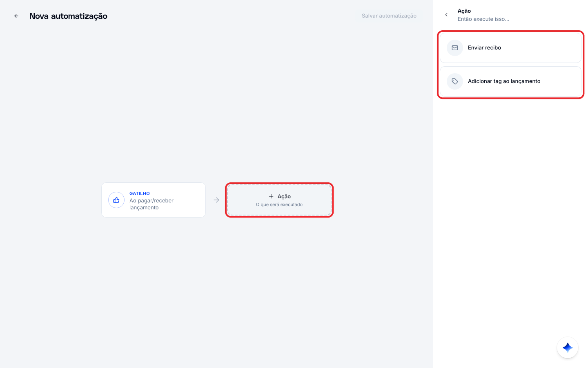This screenshot has width=588, height=368.
Task: Collapse the Ação panel with the chevron
Action: pos(446,15)
